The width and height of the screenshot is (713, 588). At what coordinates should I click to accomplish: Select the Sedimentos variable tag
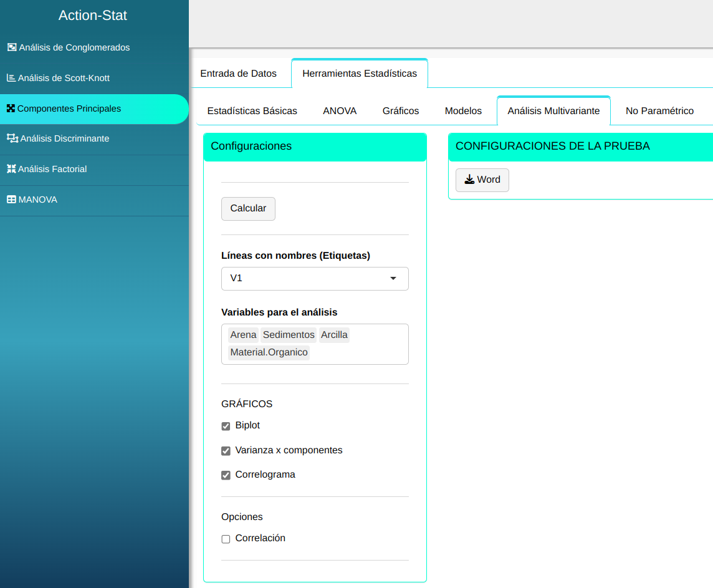coord(289,335)
